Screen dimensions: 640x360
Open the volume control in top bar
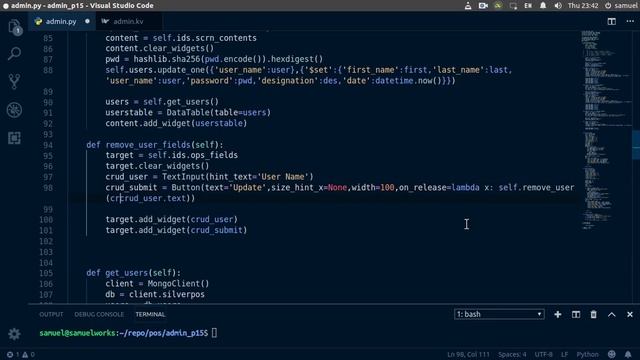point(558,6)
